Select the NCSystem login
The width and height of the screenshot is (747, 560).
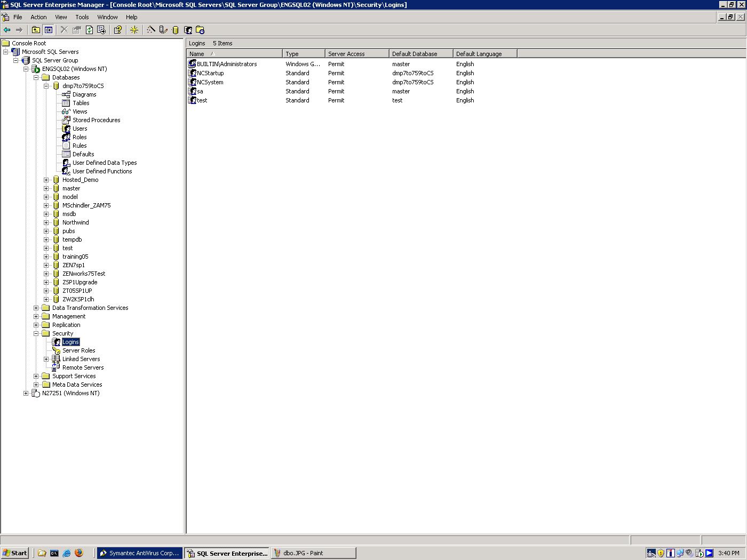coord(210,82)
